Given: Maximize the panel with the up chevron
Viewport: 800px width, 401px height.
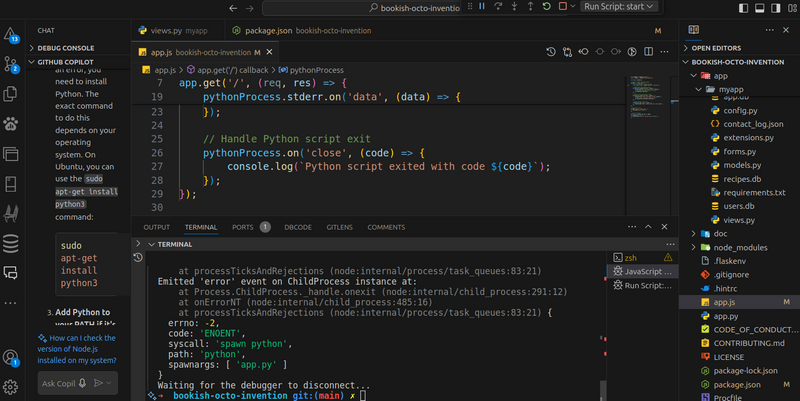Looking at the screenshot, I should (x=648, y=227).
